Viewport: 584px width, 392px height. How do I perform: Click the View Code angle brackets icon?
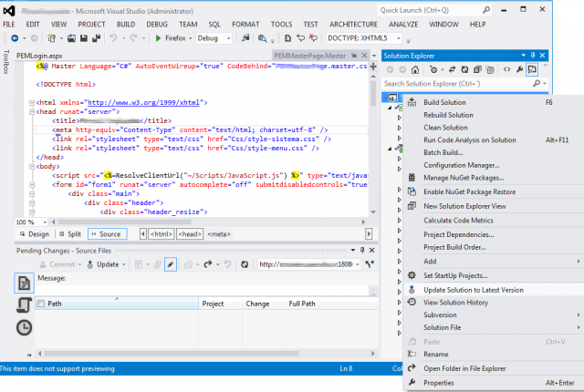point(507,69)
